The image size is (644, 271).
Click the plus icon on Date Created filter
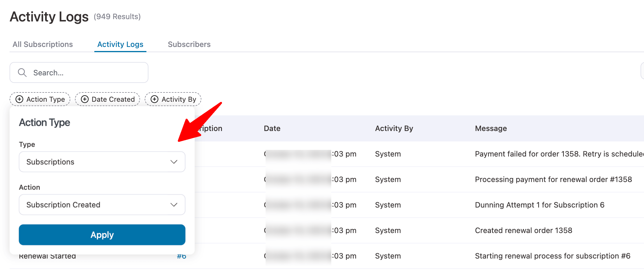pyautogui.click(x=85, y=99)
